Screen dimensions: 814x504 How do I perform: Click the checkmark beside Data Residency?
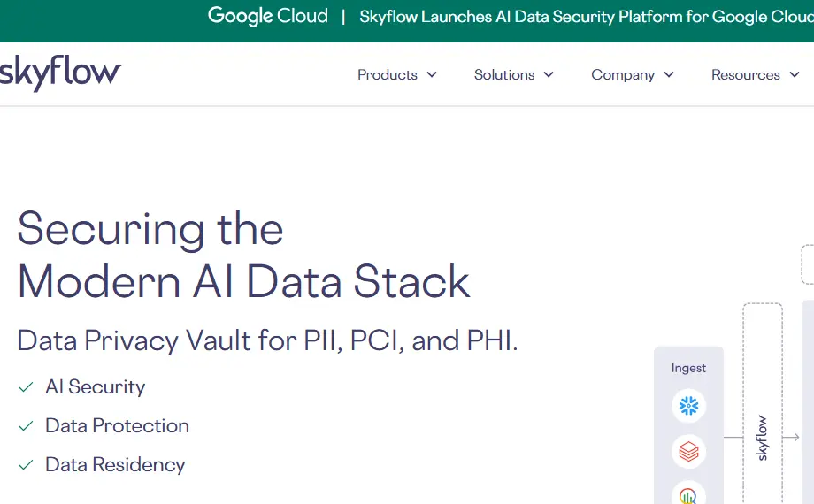[26, 465]
